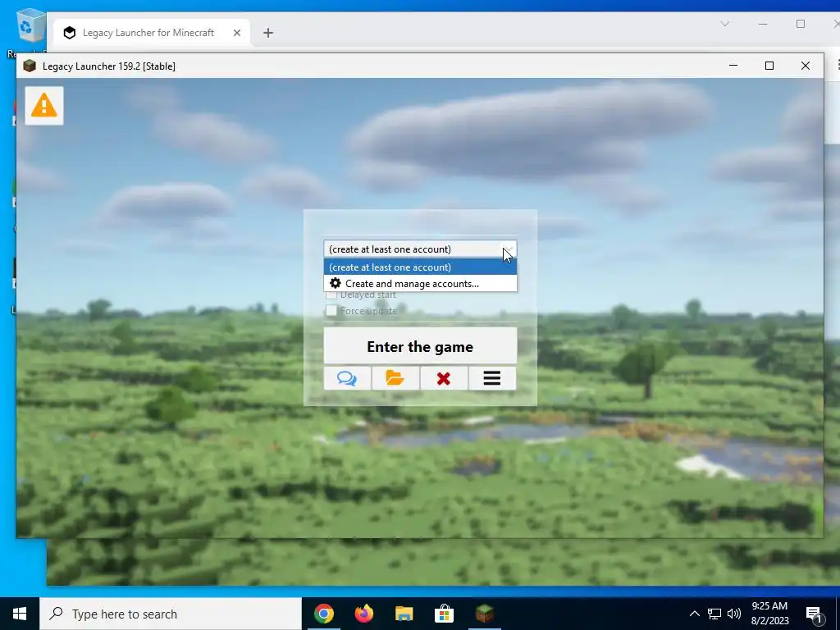This screenshot has width=840, height=630.
Task: Click the 'Type here to search' box
Action: click(171, 614)
